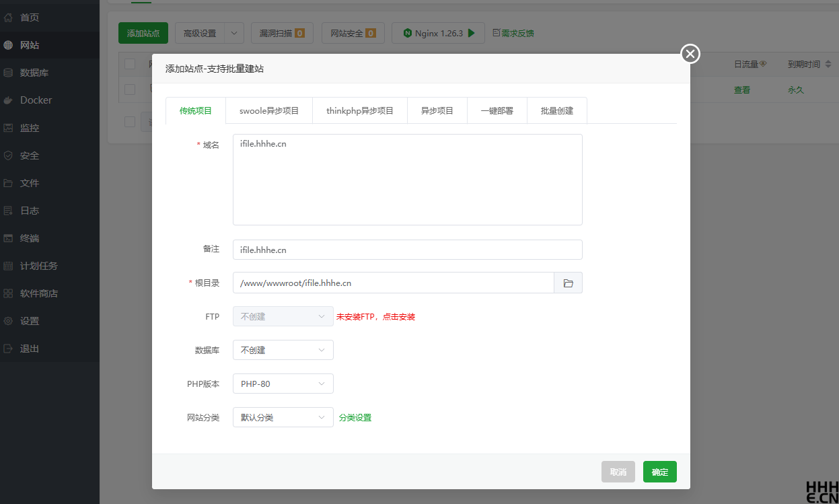Click the green 确定 confirm button
The width and height of the screenshot is (839, 504).
click(x=660, y=472)
